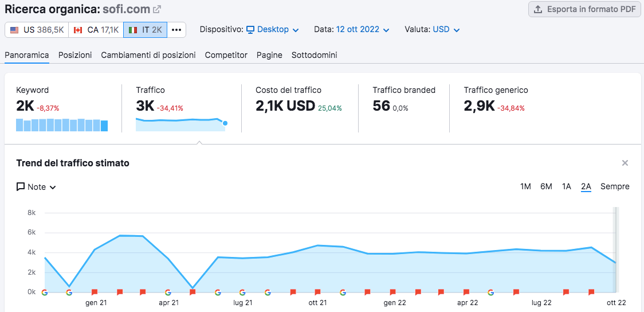
Task: Click the first Google update marker on chart
Action: point(45,292)
